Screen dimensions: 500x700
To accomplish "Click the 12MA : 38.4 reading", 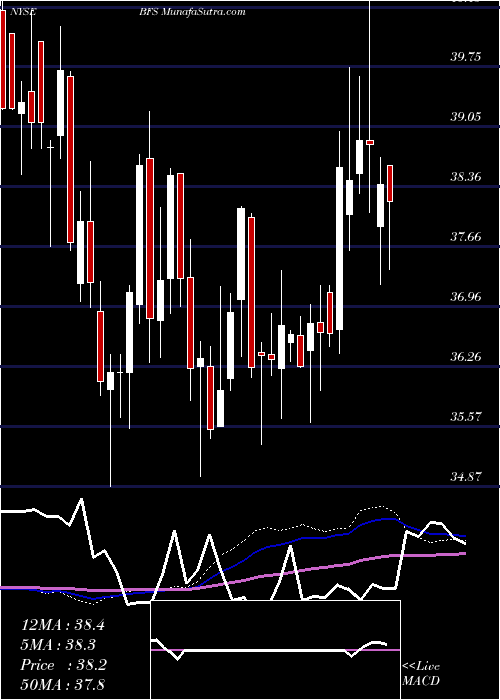I will tap(62, 625).
